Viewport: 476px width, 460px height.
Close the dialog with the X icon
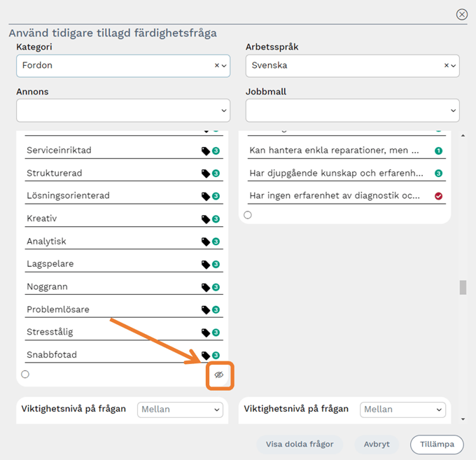(x=461, y=14)
